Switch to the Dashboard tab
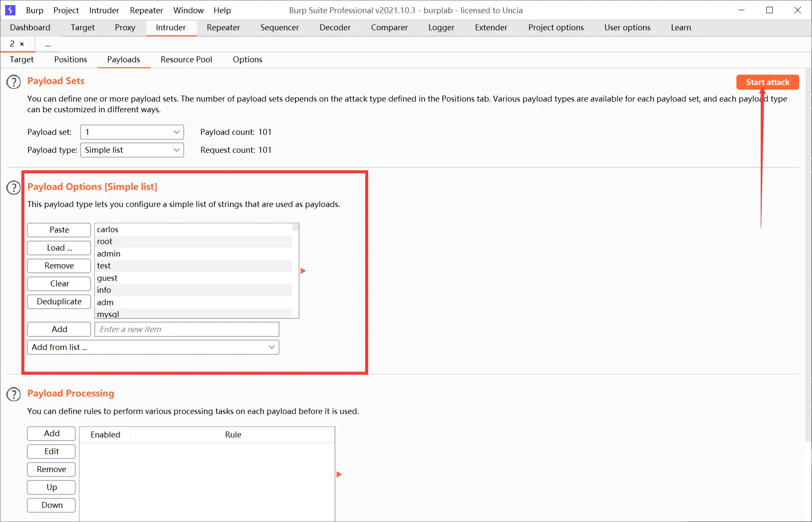Image resolution: width=812 pixels, height=522 pixels. tap(30, 28)
